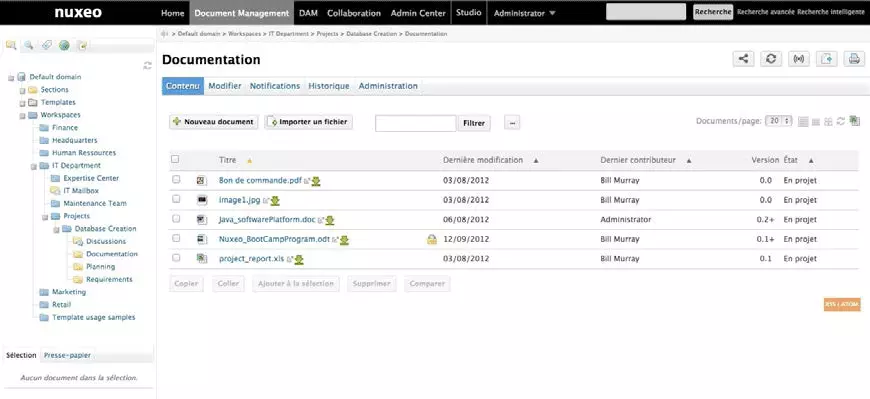Open the tag tab in left panel

click(47, 46)
